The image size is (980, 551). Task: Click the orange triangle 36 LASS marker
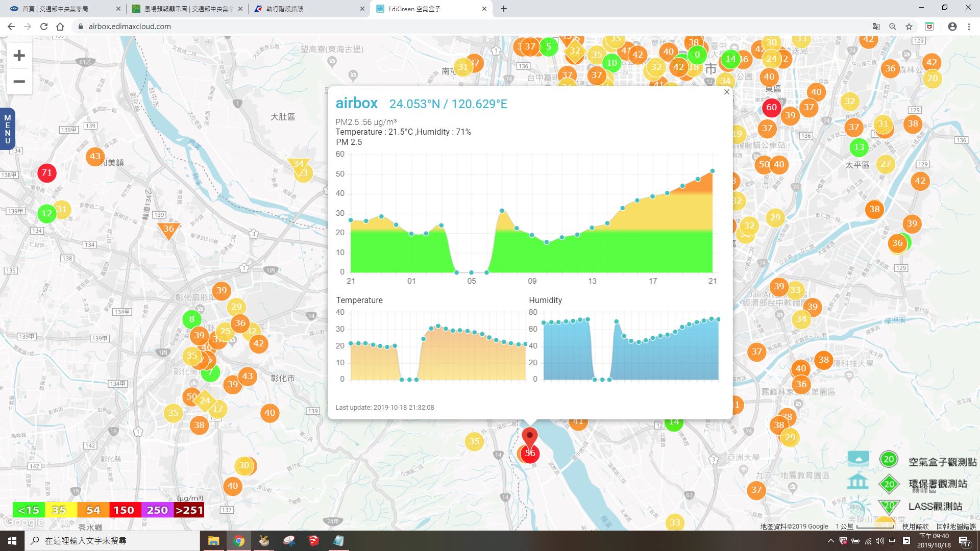pyautogui.click(x=168, y=230)
